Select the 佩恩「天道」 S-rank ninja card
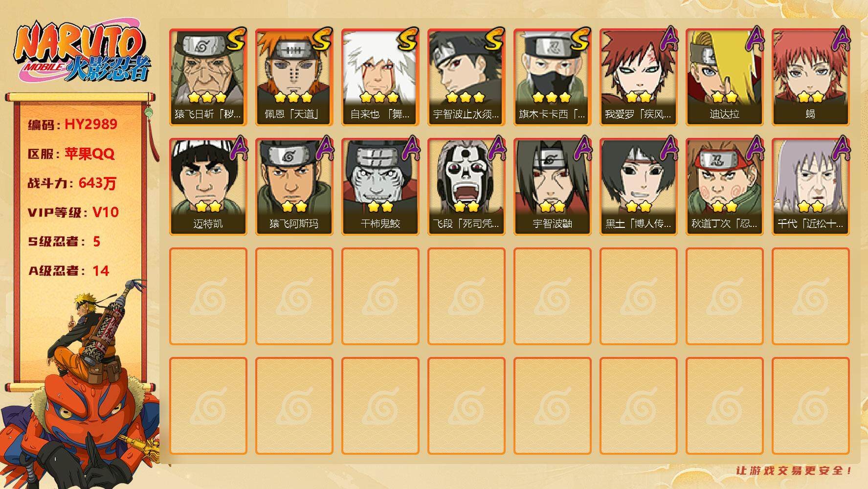This screenshot has height=489, width=868. [294, 77]
